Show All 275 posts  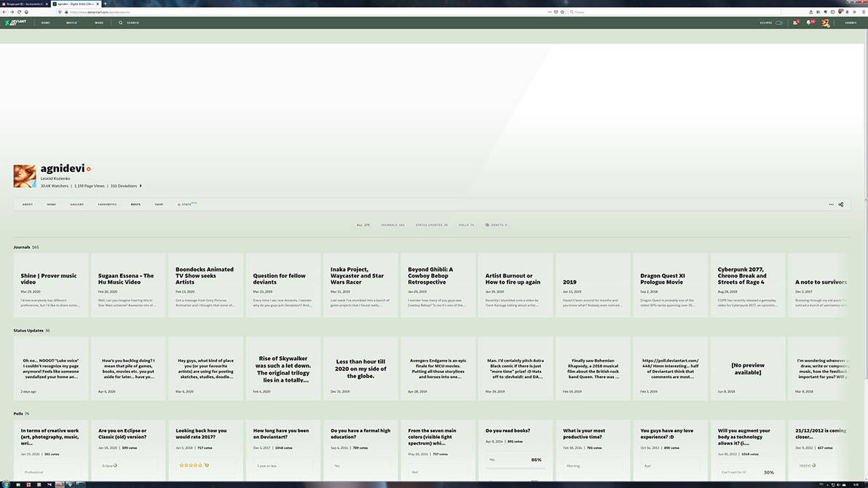363,225
